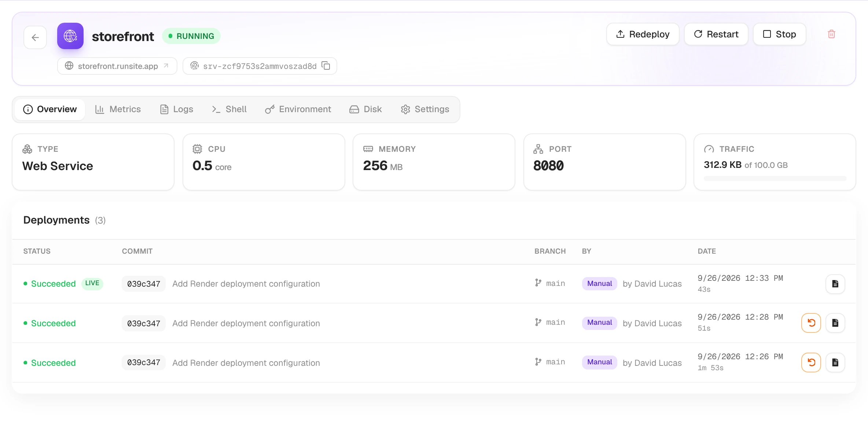Viewport: 868px width, 423px height.
Task: Click the Deployments heading
Action: click(56, 220)
